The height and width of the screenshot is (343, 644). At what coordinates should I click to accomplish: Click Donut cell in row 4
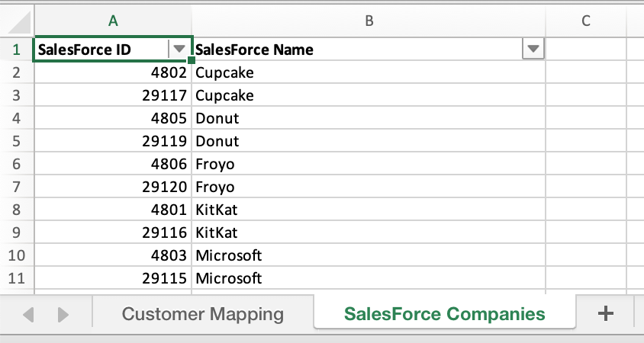(369, 118)
